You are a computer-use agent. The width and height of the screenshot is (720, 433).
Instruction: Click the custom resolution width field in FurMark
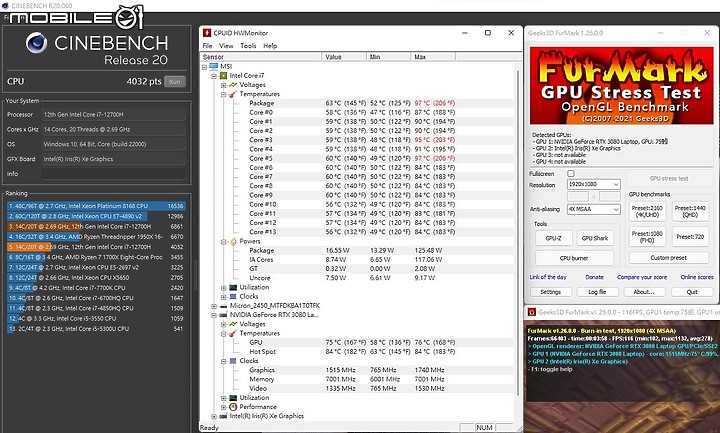pos(578,197)
